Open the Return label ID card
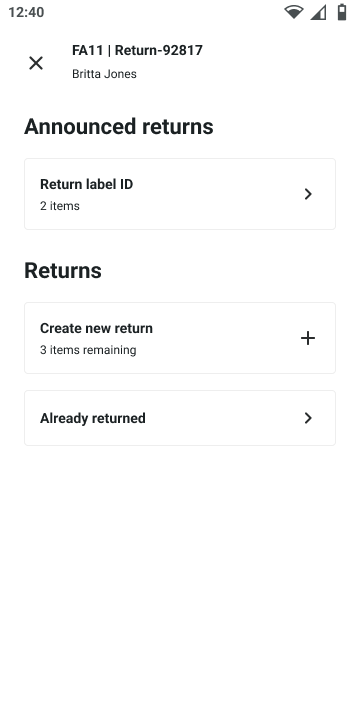 180,194
